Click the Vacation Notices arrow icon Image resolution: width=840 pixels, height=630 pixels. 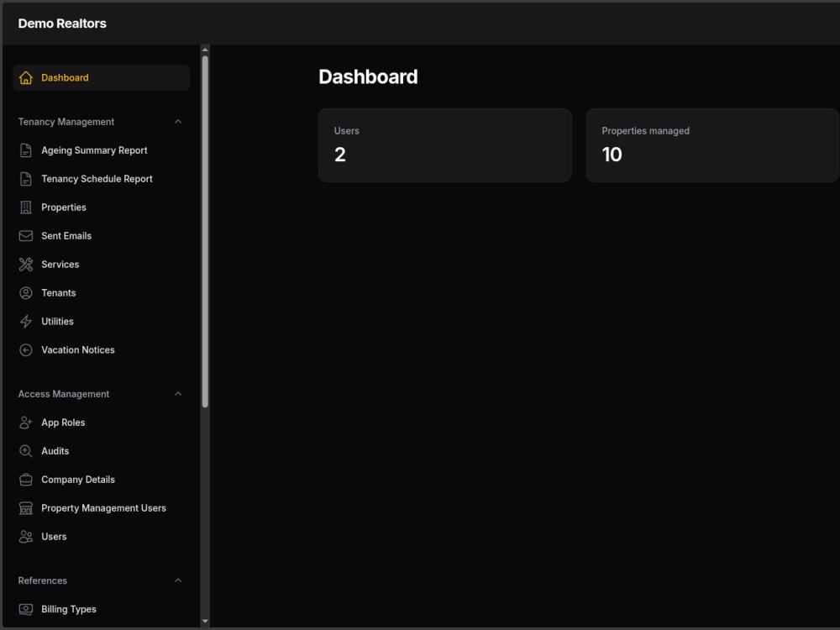[26, 349]
